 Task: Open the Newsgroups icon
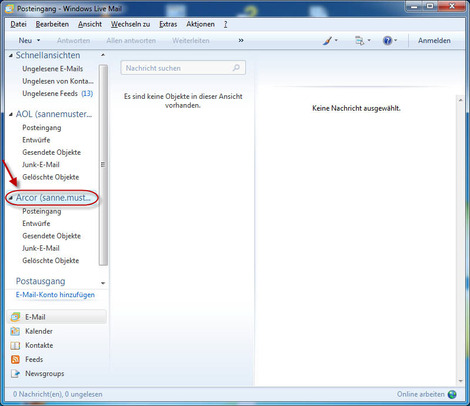click(x=15, y=374)
